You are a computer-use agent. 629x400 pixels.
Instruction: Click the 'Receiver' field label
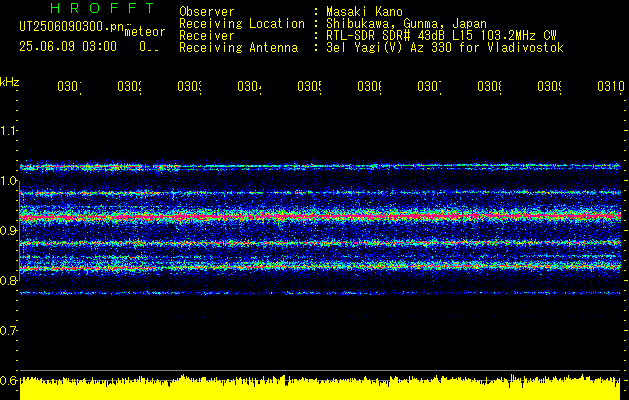point(207,36)
